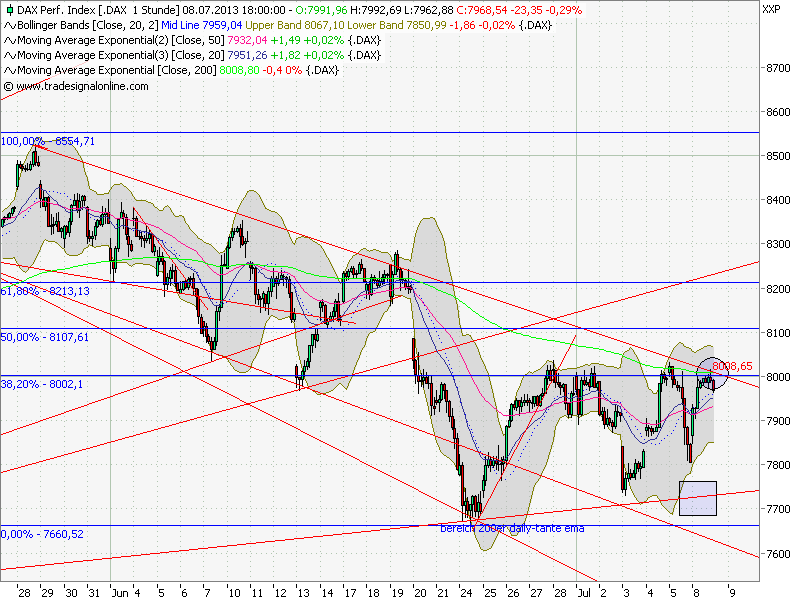
Task: Select the Moving Average Exponential(2) [Close, 50] label
Action: pos(121,40)
